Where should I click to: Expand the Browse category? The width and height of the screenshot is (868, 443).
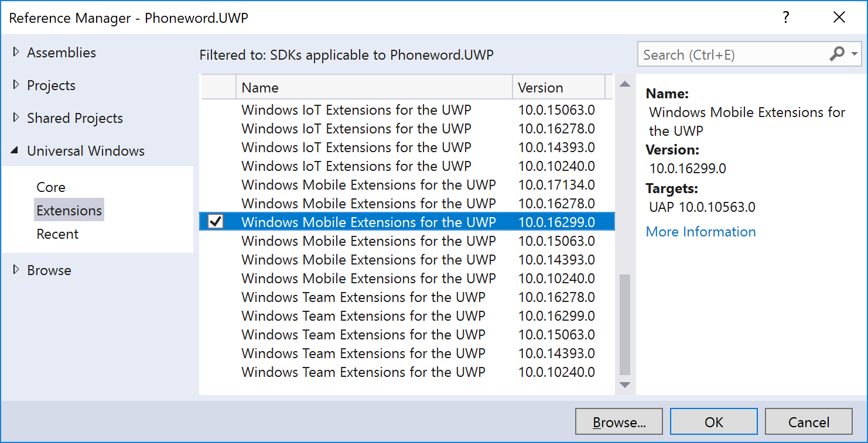16,270
